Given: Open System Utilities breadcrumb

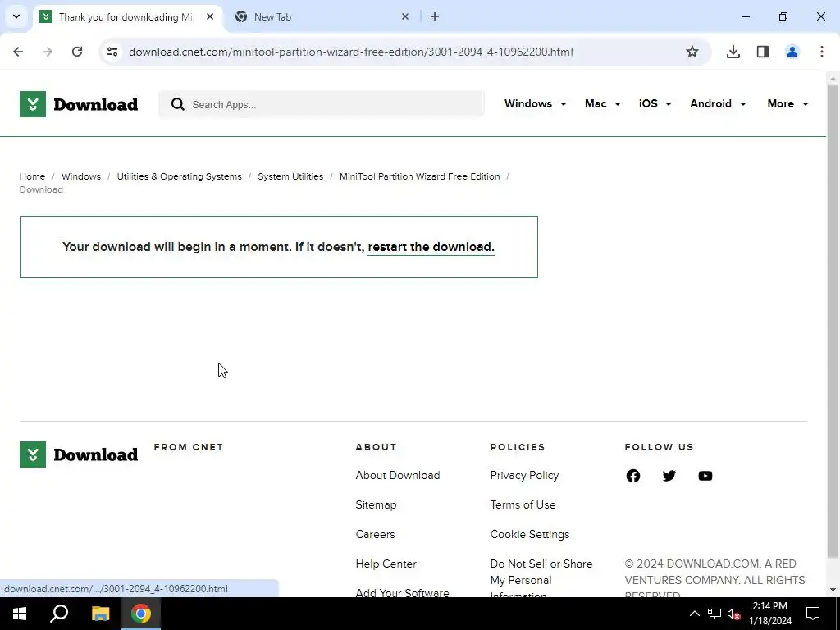Looking at the screenshot, I should tap(290, 176).
